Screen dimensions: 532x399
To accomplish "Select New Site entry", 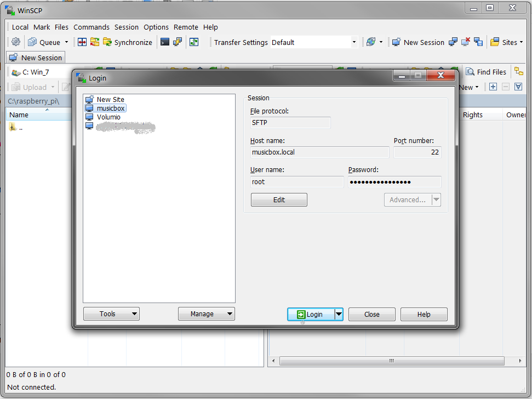I will pyautogui.click(x=110, y=100).
